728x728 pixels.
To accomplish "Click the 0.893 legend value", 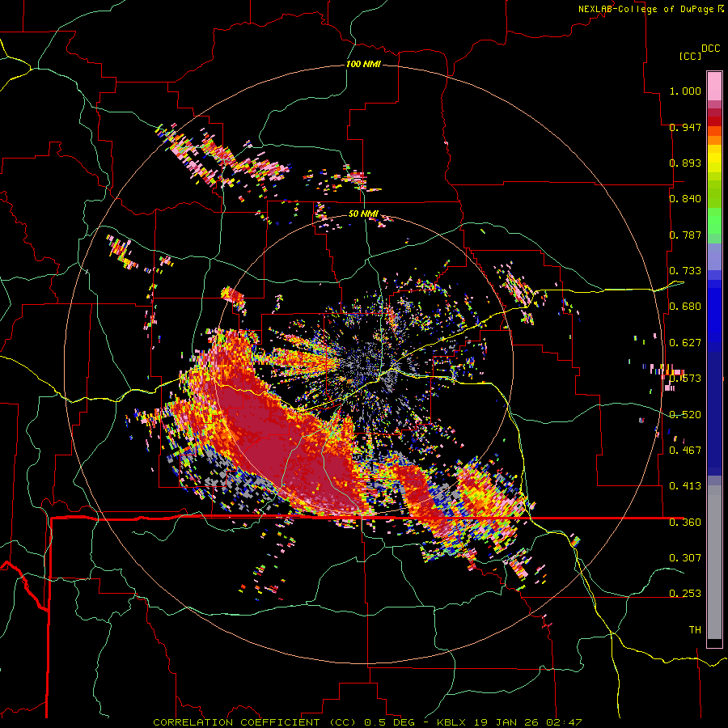I will tap(685, 163).
